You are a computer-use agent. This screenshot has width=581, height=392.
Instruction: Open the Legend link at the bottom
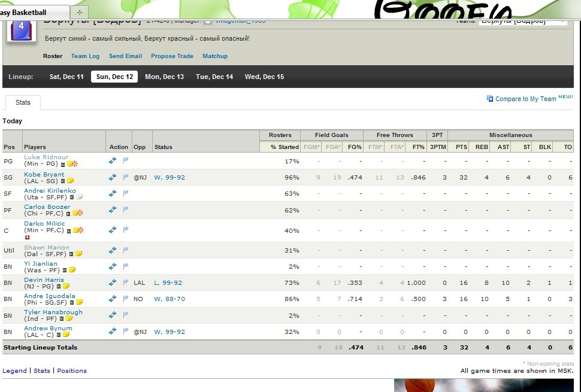click(14, 370)
